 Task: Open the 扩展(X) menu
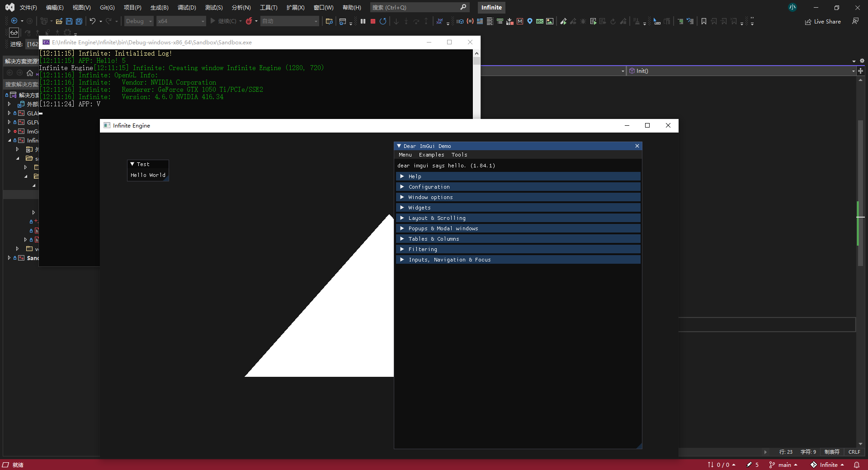pos(295,7)
